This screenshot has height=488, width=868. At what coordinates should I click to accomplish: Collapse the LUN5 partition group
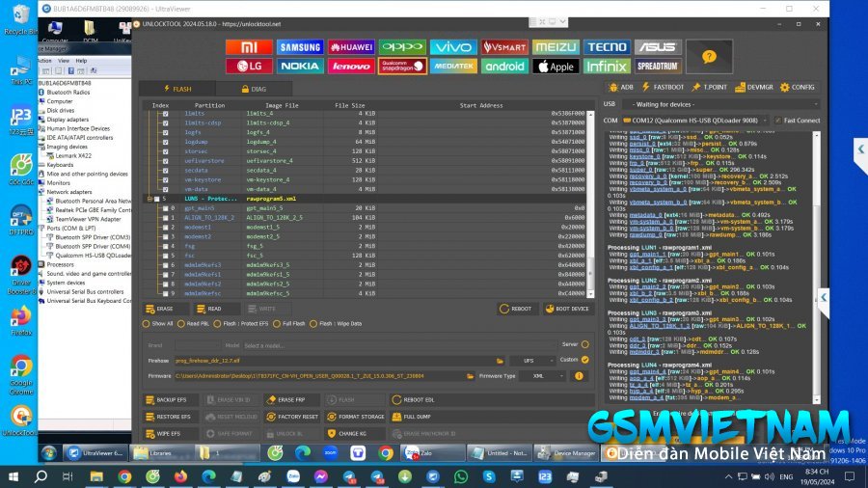[149, 199]
